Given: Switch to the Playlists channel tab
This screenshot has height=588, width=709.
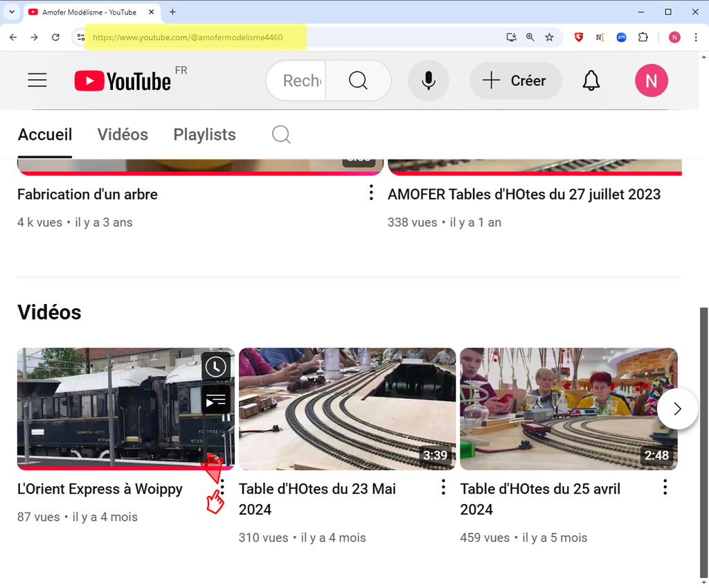Looking at the screenshot, I should coord(204,134).
